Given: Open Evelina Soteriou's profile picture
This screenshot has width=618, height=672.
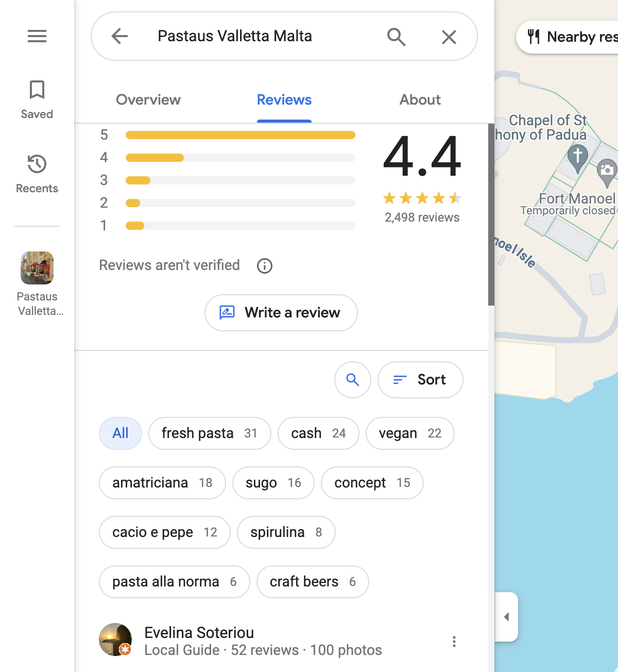Looking at the screenshot, I should pyautogui.click(x=115, y=640).
